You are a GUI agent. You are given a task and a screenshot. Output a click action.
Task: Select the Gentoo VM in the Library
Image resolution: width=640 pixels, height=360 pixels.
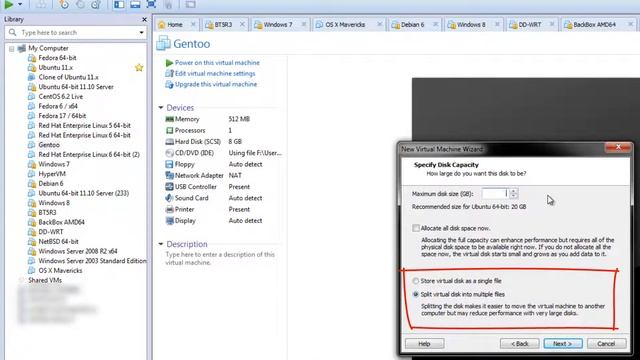point(49,145)
